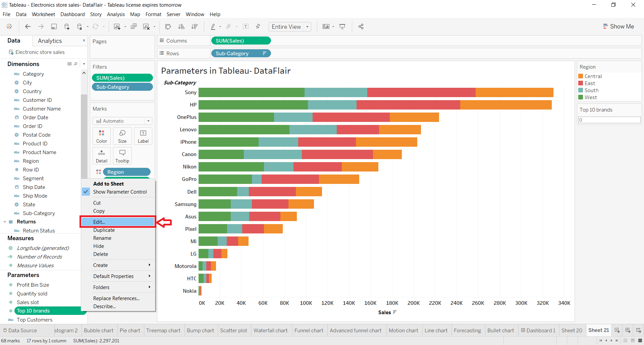
Task: Click the Sort Ascending toolbar icon
Action: [x=181, y=26]
